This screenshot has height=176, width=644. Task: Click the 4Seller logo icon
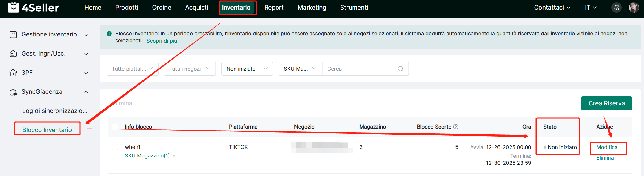tap(13, 8)
